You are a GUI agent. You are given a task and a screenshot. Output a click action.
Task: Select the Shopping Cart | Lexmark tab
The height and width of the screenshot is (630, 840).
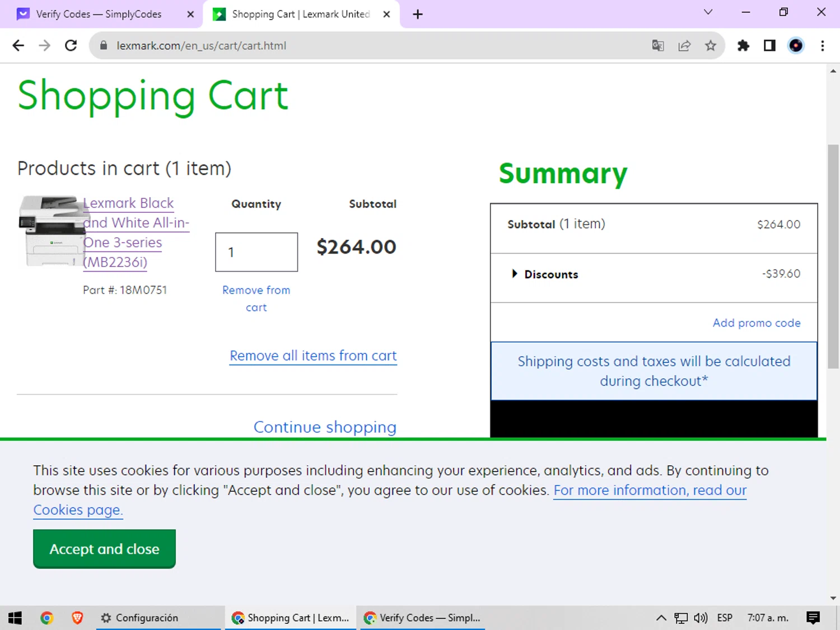pos(301,14)
